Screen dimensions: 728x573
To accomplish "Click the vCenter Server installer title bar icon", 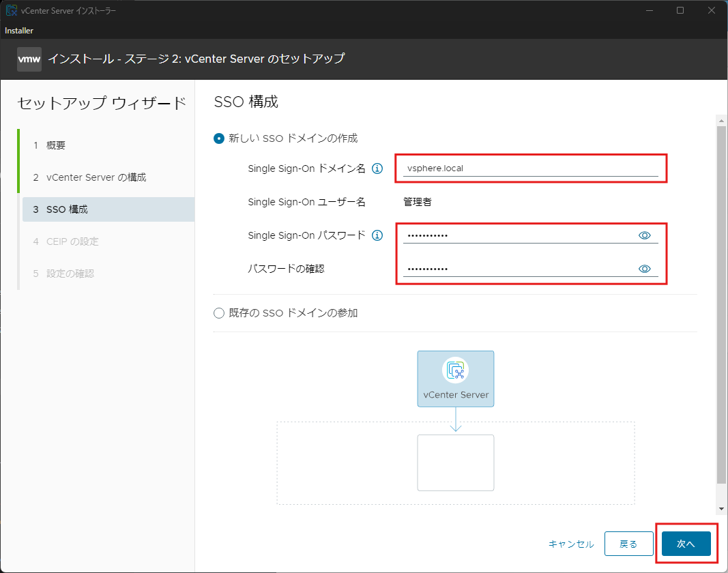I will point(11,10).
